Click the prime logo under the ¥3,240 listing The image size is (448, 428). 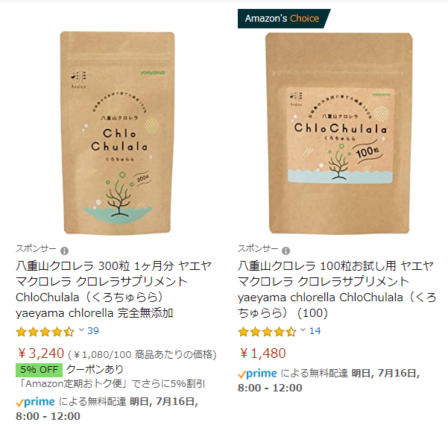coord(35,402)
